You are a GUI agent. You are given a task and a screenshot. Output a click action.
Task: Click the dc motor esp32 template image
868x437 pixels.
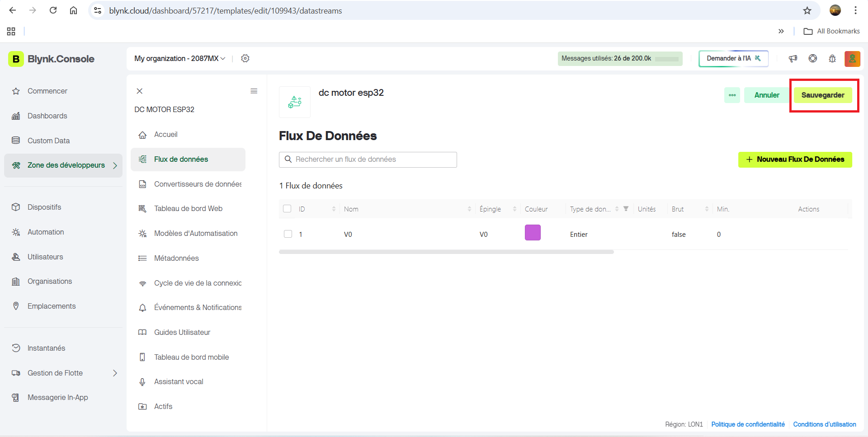pyautogui.click(x=295, y=102)
